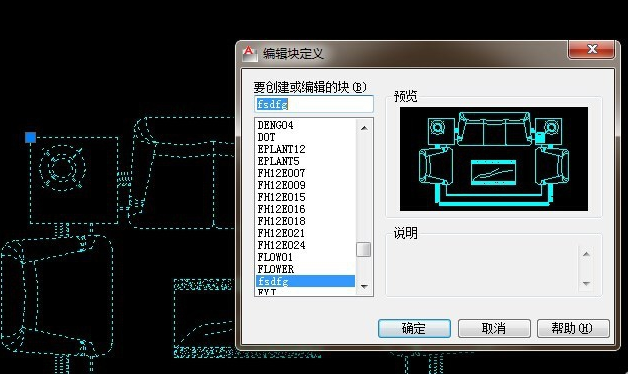Click the block list scrollbar thumb
Image resolution: width=628 pixels, height=374 pixels.
tap(364, 249)
